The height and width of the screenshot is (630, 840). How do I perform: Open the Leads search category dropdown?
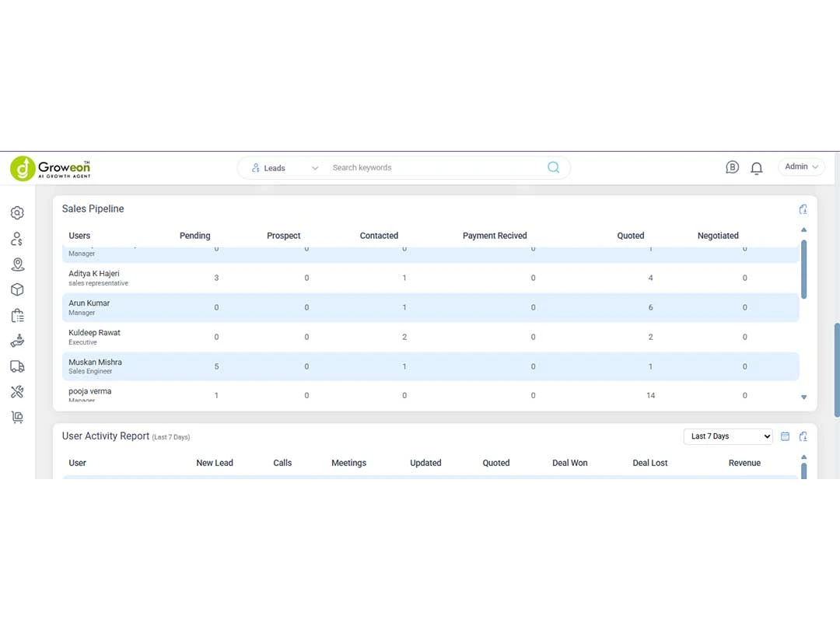285,168
